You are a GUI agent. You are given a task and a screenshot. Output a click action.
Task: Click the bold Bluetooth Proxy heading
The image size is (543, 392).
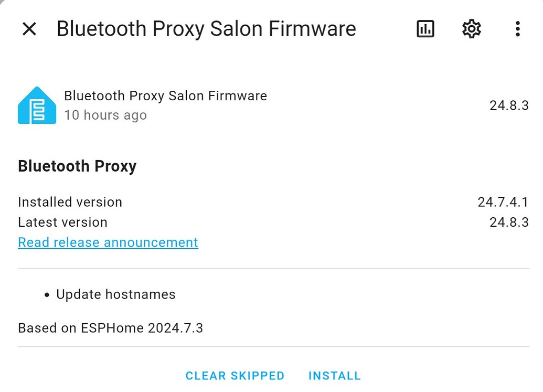77,166
